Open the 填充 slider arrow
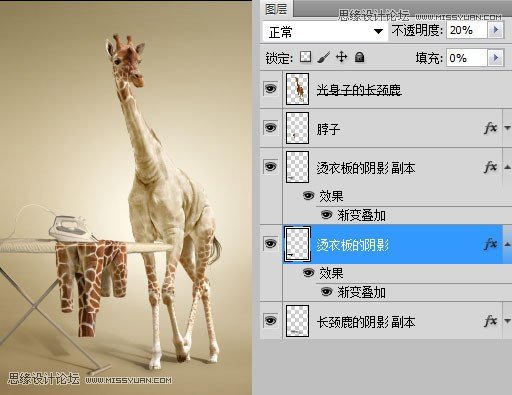 coord(496,58)
